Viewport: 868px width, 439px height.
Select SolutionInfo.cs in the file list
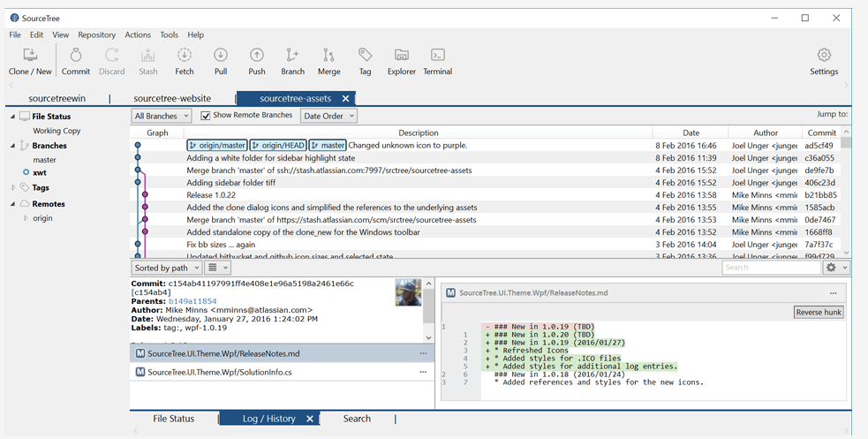(220, 372)
